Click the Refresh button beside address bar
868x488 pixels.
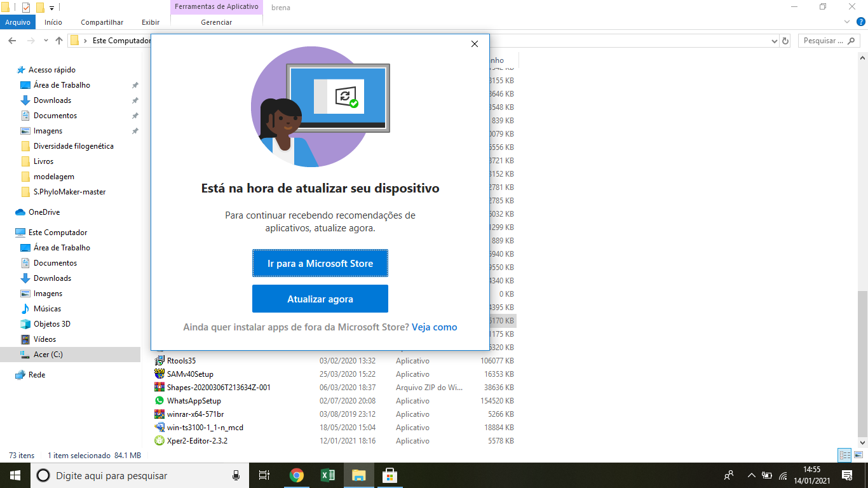pyautogui.click(x=785, y=41)
